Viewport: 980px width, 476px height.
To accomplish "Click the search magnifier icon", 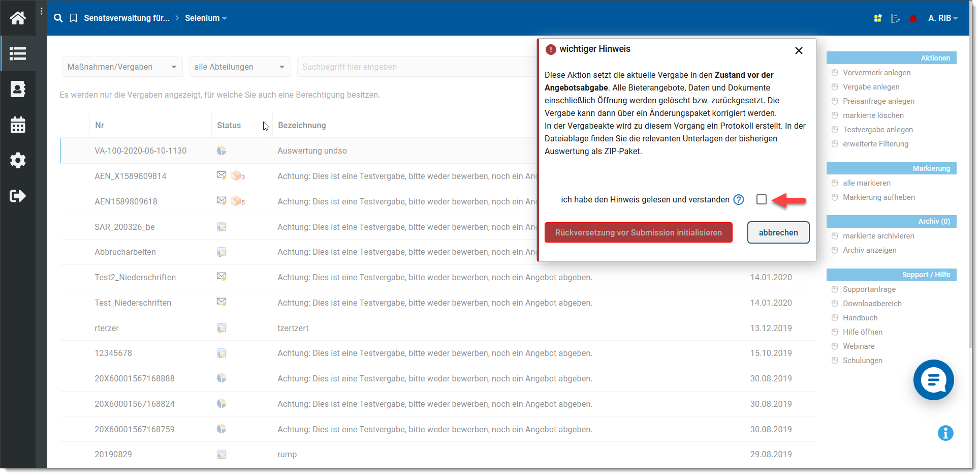I will pos(58,18).
